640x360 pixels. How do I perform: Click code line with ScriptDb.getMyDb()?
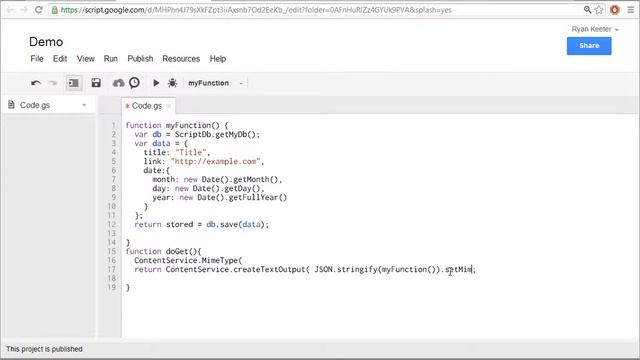(197, 134)
